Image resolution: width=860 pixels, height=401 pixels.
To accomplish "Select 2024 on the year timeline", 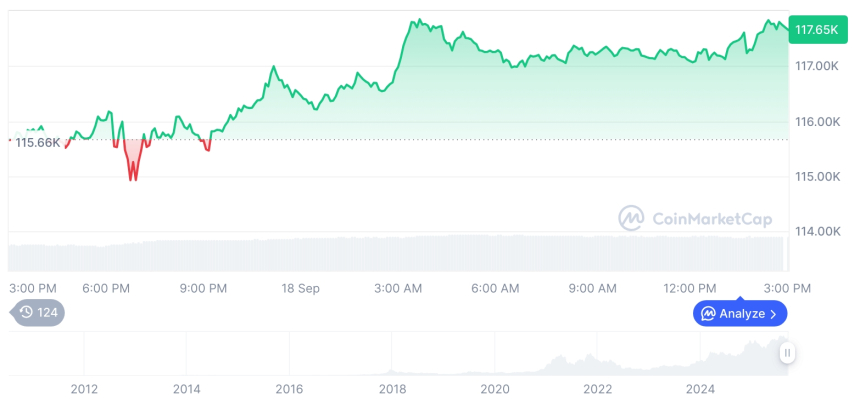I will 700,388.
